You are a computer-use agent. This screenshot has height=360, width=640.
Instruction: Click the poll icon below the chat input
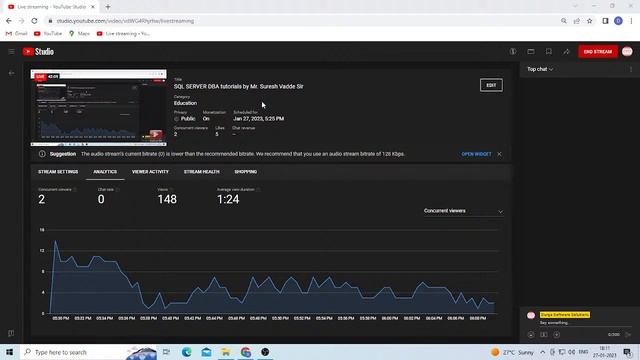(544, 335)
